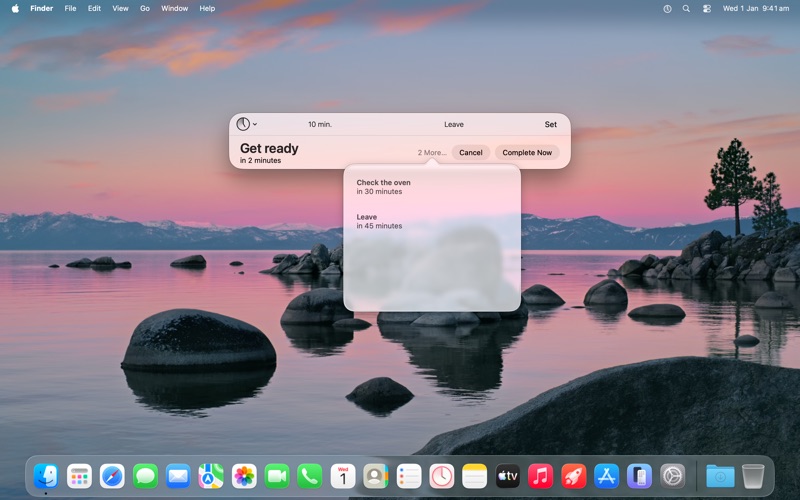800x500 pixels.
Task: Open the pink clock timer app in Dock
Action: (x=441, y=476)
